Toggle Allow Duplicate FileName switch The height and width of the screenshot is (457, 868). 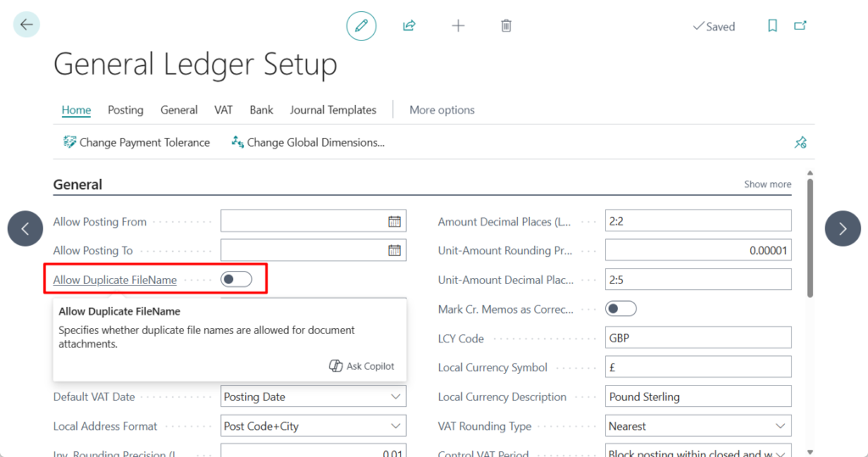tap(236, 279)
